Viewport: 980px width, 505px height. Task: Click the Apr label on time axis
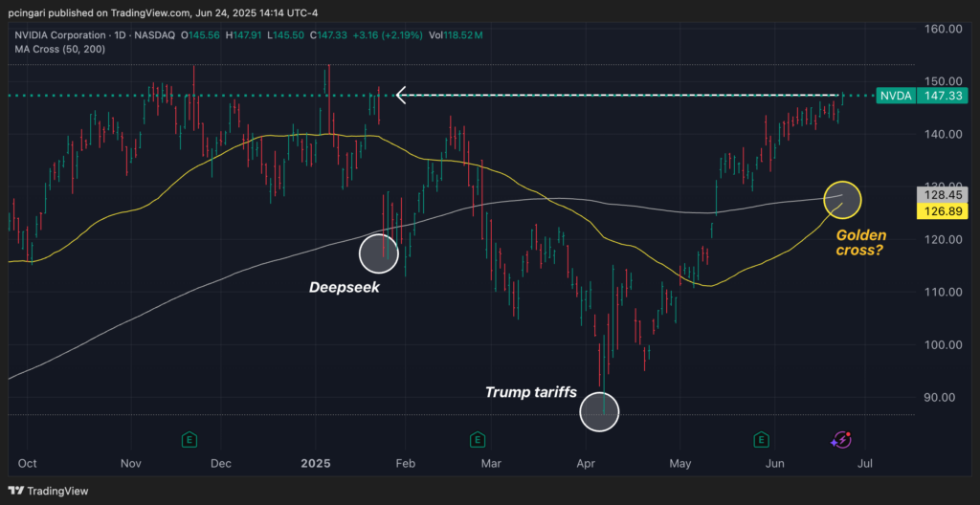[586, 464]
